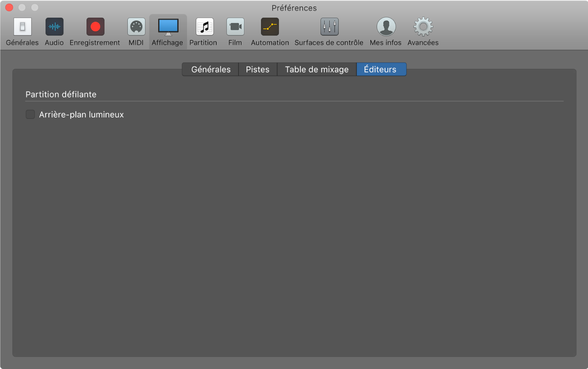The height and width of the screenshot is (369, 588).
Task: Go to the MIDI preferences pane
Action: click(x=136, y=27)
